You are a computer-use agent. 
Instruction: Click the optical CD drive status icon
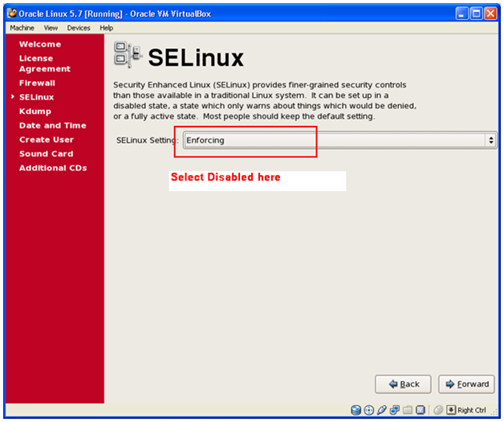pos(369,410)
